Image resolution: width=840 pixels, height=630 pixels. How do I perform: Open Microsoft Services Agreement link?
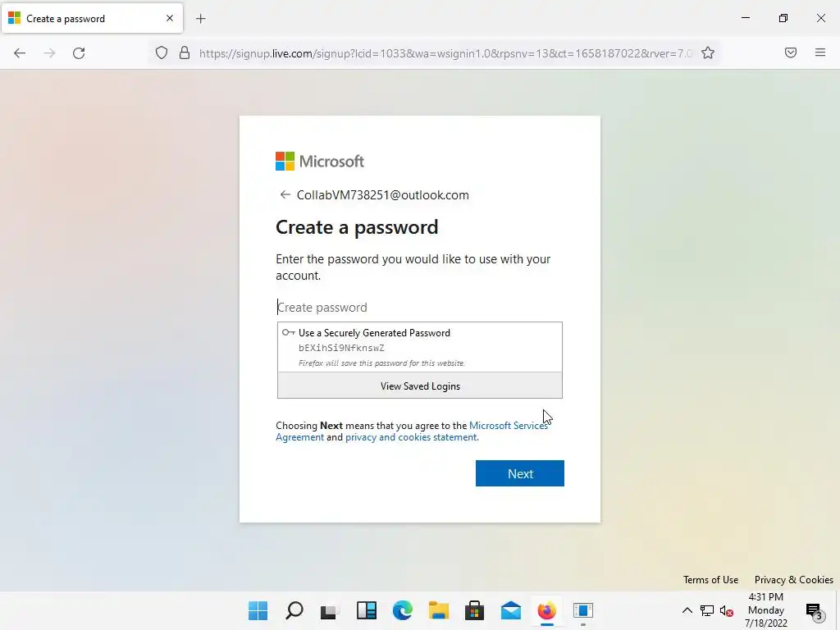point(508,426)
